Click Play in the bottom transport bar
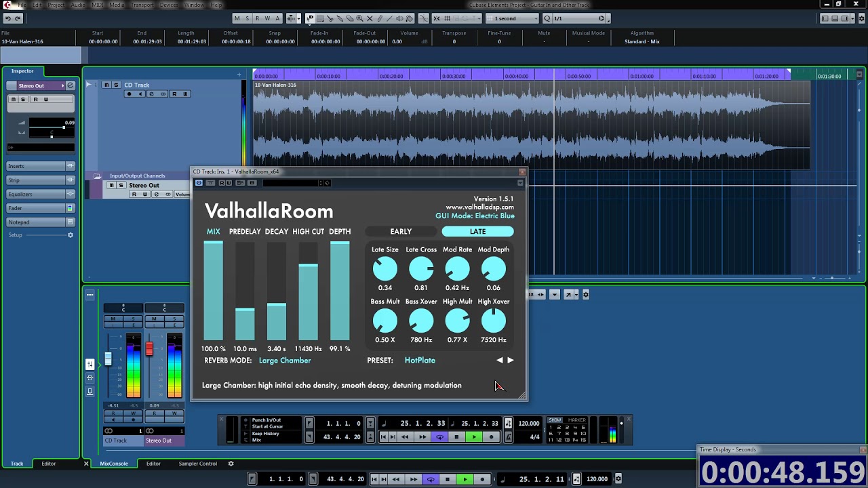Image resolution: width=868 pixels, height=488 pixels. [465, 479]
